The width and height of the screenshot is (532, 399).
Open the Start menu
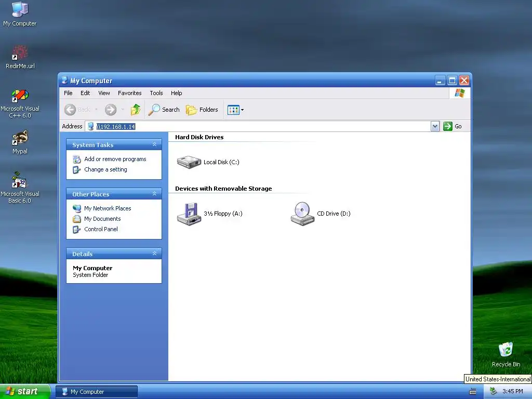pyautogui.click(x=25, y=392)
